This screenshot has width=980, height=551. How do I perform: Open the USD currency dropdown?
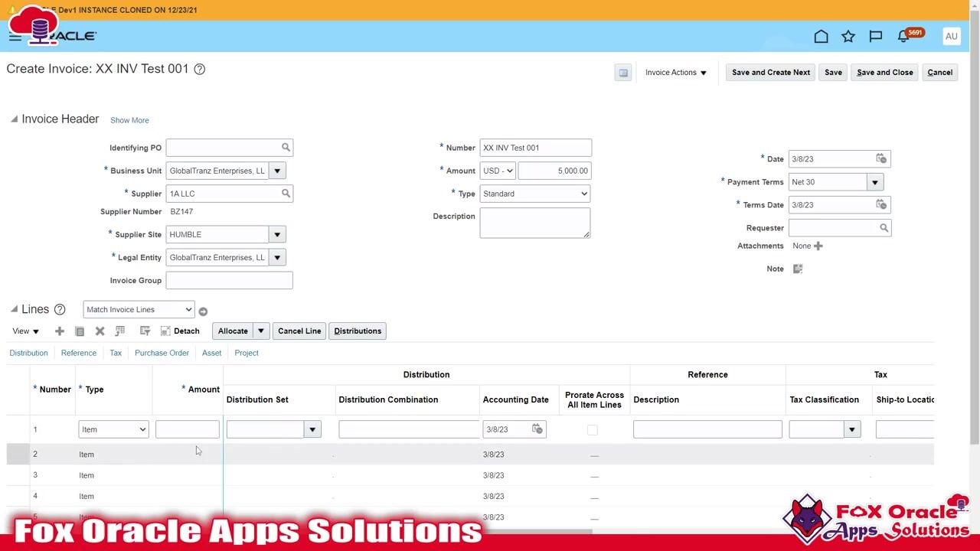pyautogui.click(x=498, y=171)
